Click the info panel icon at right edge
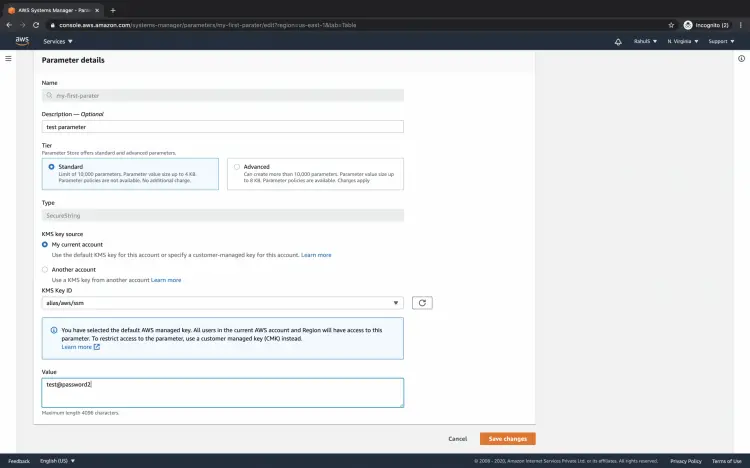This screenshot has width=750, height=468. [x=741, y=58]
